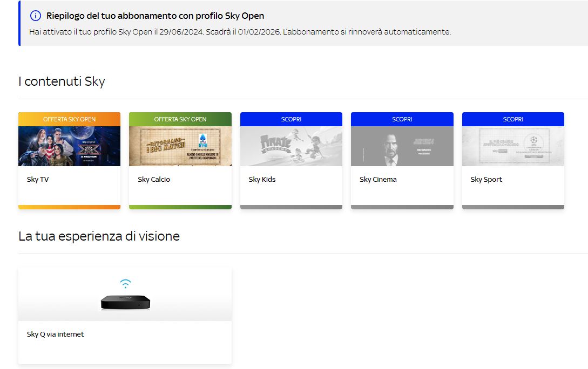Click the Riepilogo del tuo abbonamento heading
Viewport: 588px width, 369px height.
pyautogui.click(x=156, y=16)
